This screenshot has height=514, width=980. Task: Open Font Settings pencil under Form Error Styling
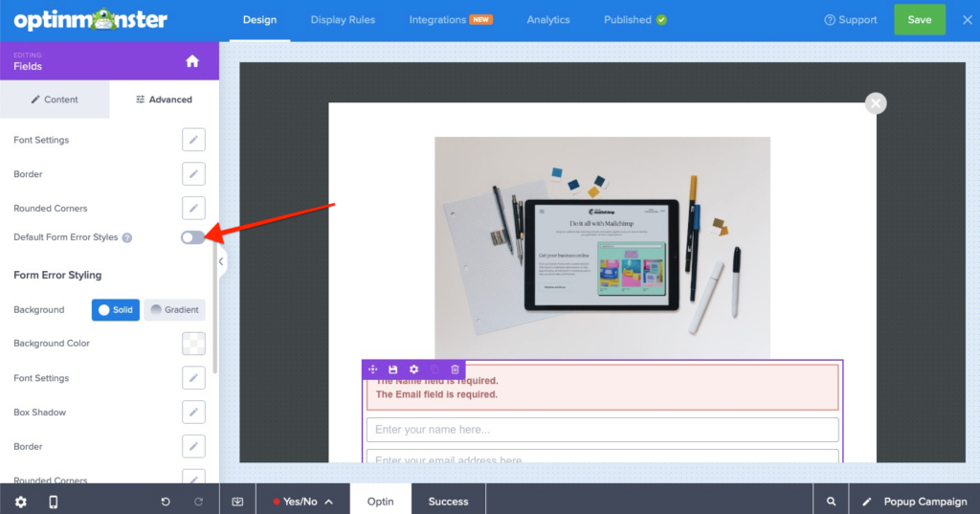click(193, 378)
